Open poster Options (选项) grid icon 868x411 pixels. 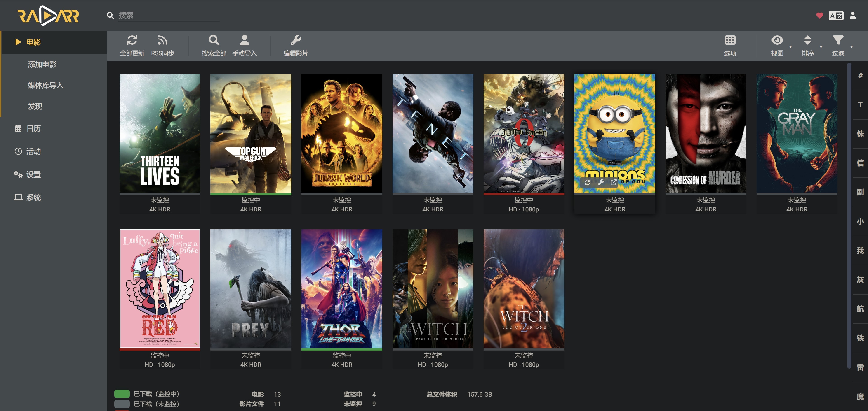click(730, 40)
